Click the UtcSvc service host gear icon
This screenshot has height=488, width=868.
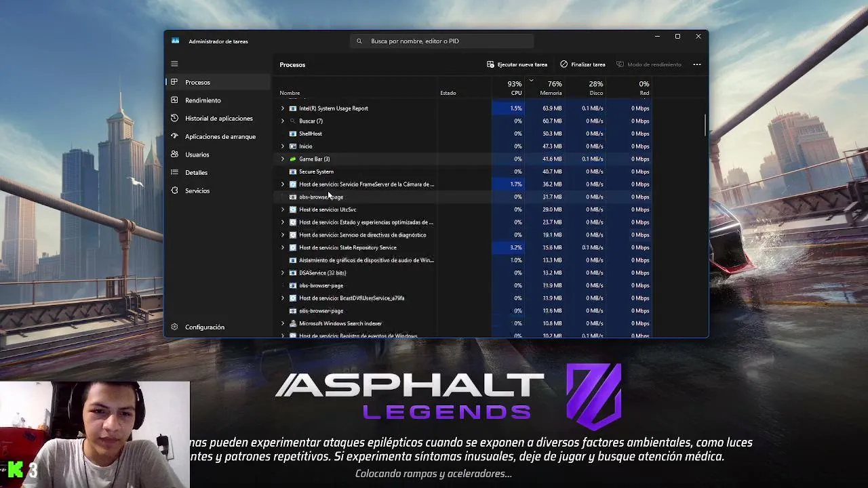point(293,209)
